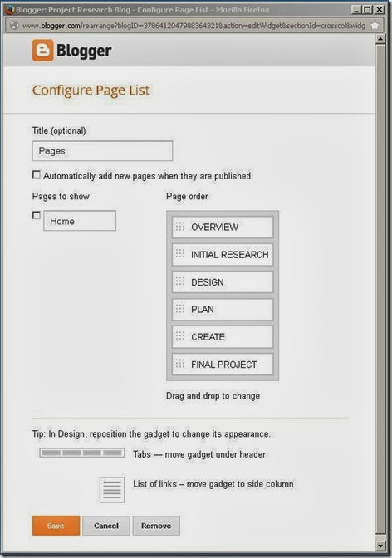The width and height of the screenshot is (392, 558).
Task: Select the CREATE page item
Action: click(223, 336)
